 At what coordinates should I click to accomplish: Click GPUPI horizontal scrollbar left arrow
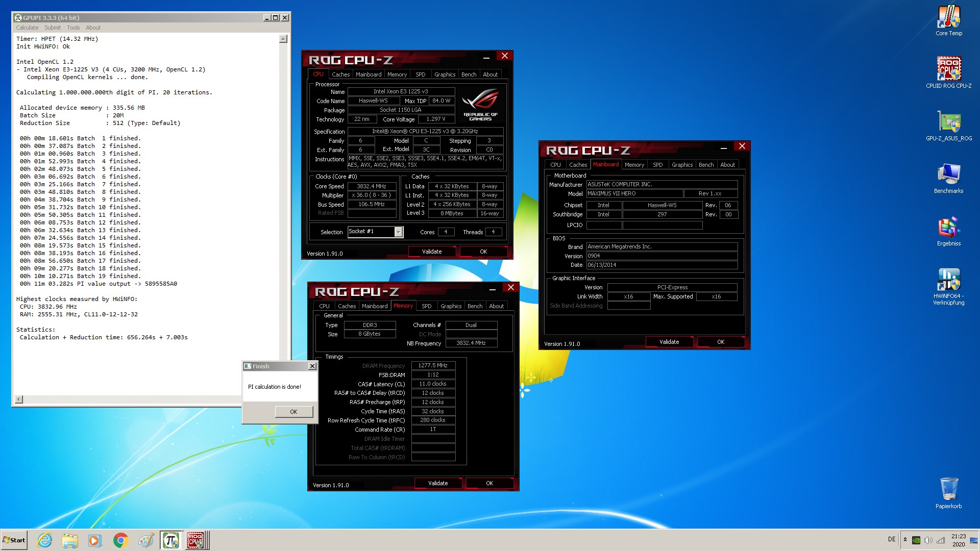[x=19, y=399]
